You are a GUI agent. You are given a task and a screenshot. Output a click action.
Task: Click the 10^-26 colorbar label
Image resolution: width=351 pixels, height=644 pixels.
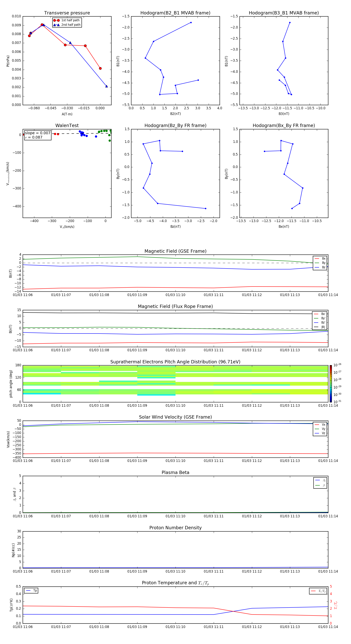pos(337,365)
